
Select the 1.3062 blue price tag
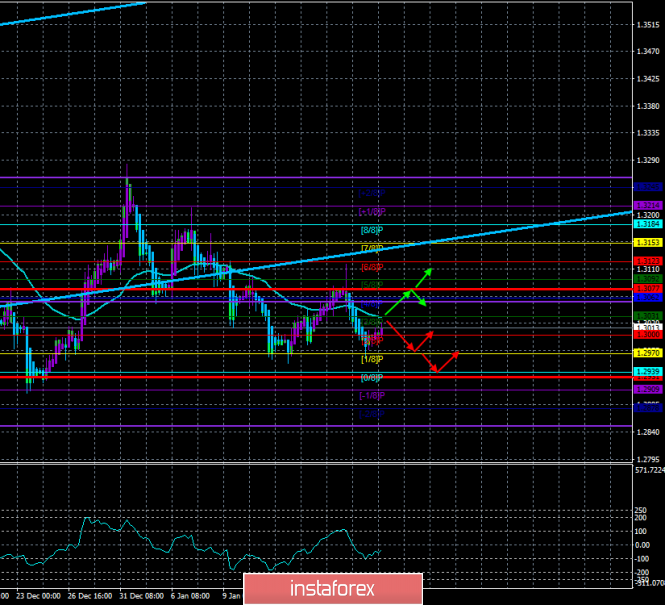coord(648,298)
